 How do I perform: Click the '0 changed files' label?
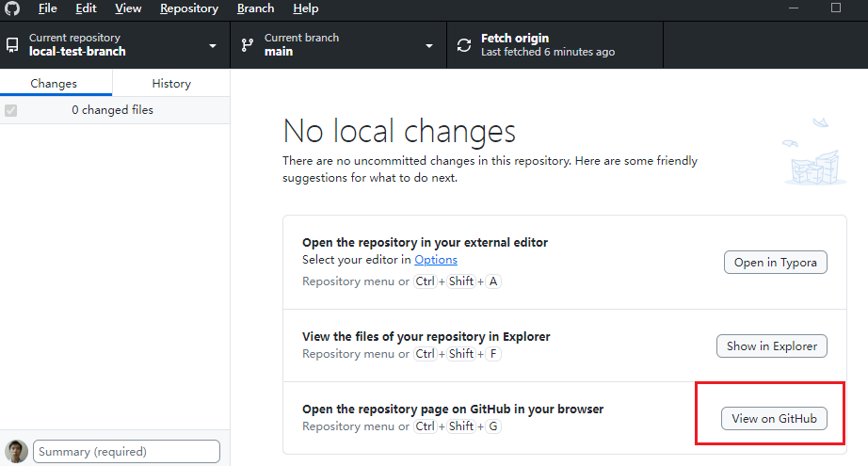point(112,109)
